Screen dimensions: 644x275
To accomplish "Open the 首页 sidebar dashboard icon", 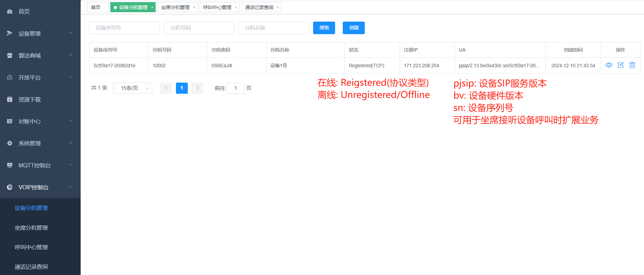I will click(x=10, y=12).
